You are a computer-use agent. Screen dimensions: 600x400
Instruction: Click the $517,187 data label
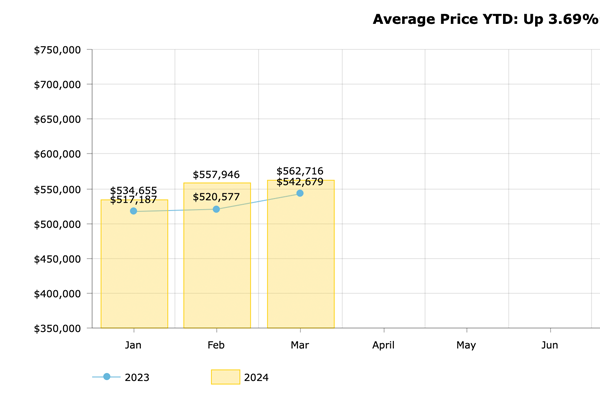click(x=134, y=200)
